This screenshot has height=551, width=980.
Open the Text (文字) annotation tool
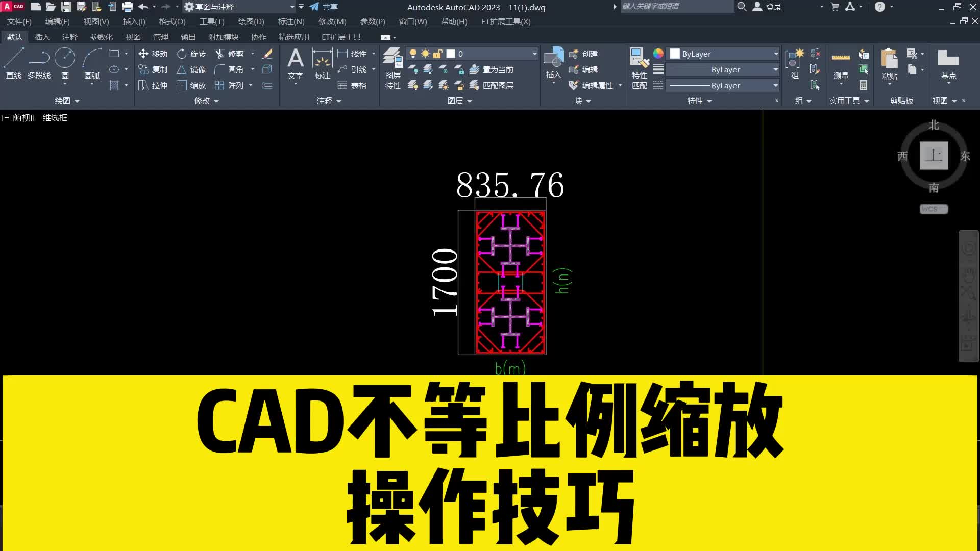[296, 64]
